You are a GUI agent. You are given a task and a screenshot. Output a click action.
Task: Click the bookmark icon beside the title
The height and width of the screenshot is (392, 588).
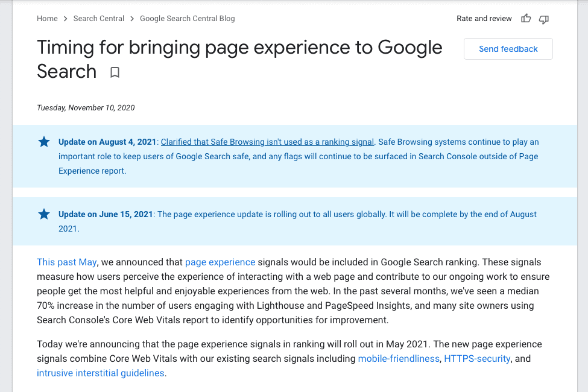(x=115, y=72)
